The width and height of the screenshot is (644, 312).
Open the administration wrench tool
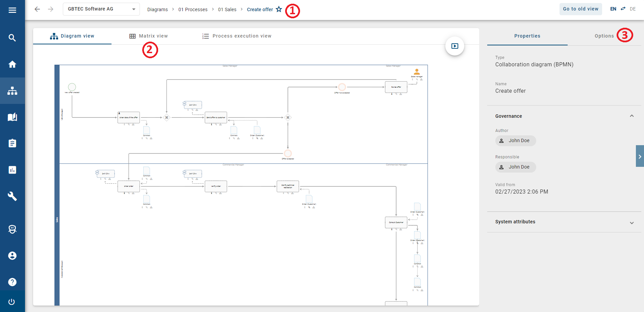pos(13,196)
